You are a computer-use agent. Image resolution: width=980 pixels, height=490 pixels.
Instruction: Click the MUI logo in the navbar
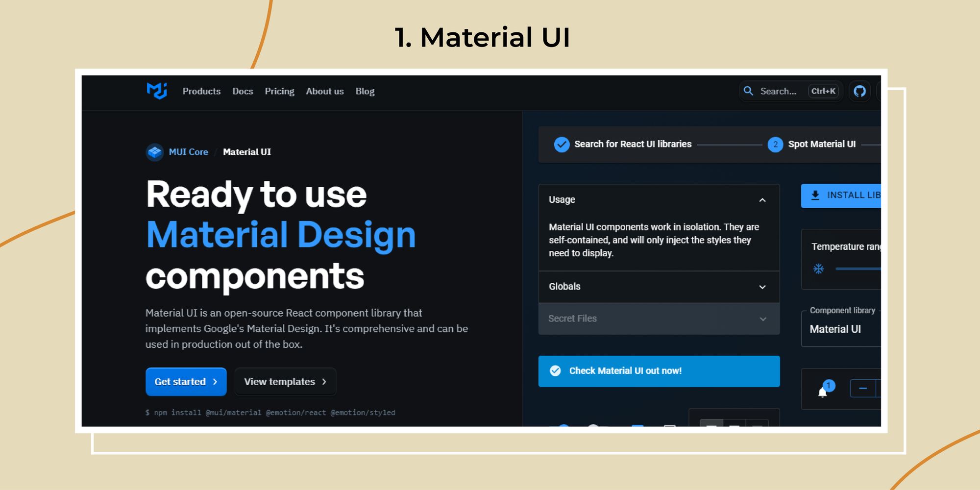[x=157, y=91]
